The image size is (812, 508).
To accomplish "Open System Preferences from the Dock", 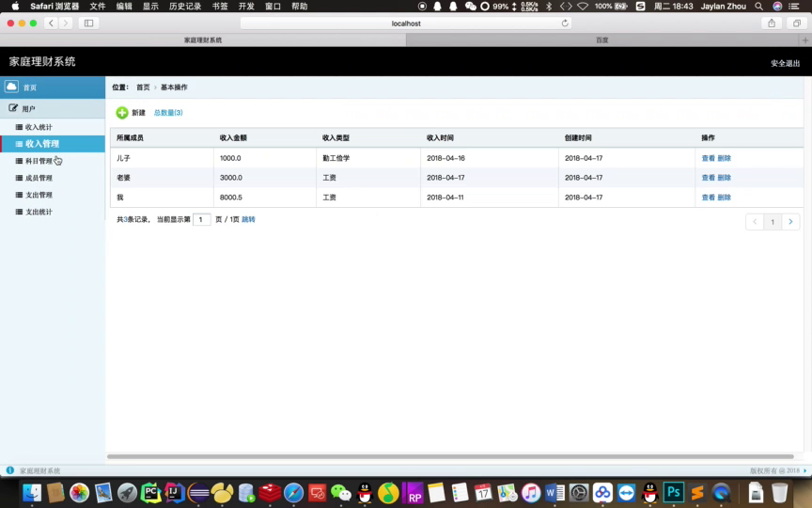I will [x=578, y=492].
